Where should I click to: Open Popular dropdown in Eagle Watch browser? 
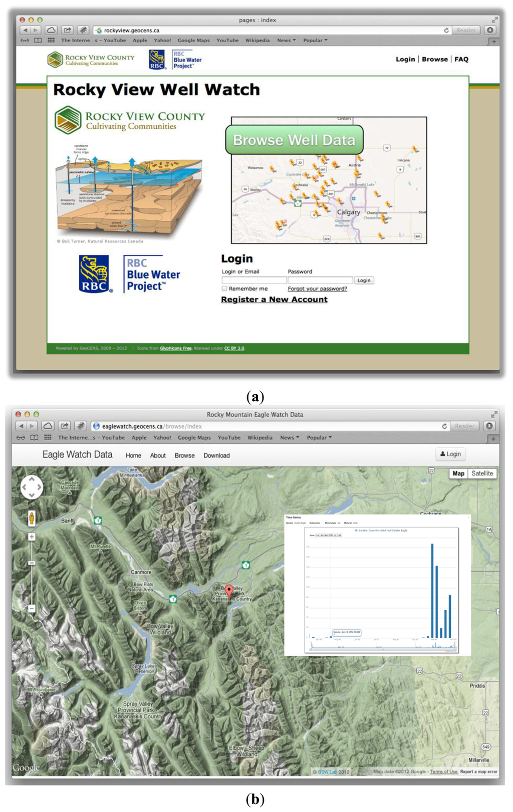click(x=319, y=437)
